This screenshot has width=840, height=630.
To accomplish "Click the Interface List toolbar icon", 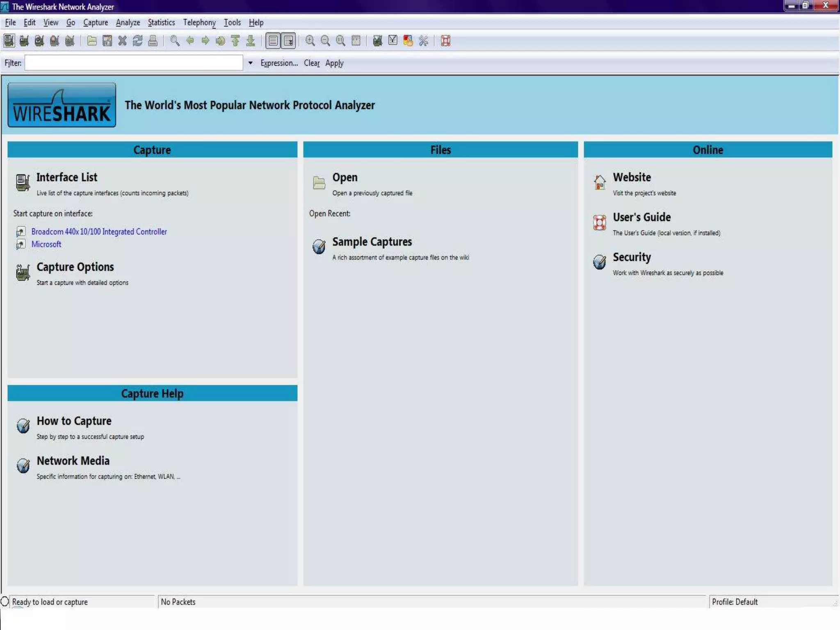I will coord(9,41).
